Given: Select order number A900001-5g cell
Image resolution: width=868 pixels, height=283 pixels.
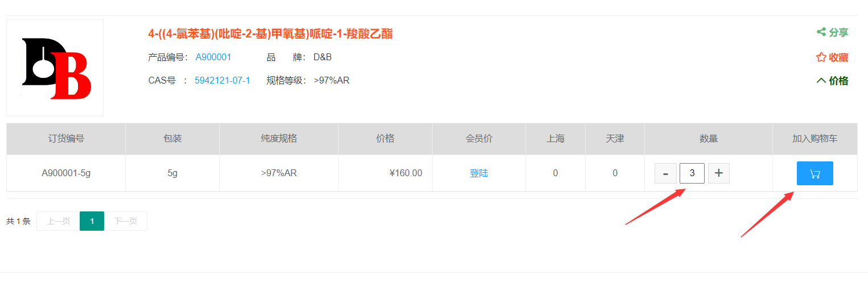Looking at the screenshot, I should click(66, 173).
